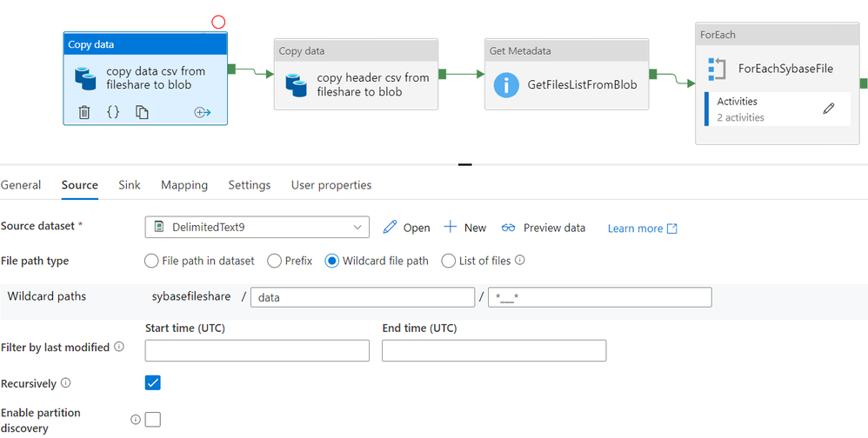
Task: Choose the Prefix file path type
Action: pyautogui.click(x=274, y=261)
